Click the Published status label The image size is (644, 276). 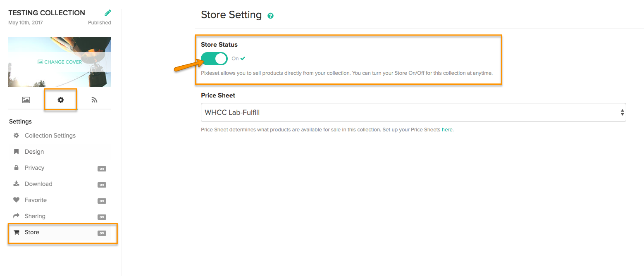click(100, 23)
